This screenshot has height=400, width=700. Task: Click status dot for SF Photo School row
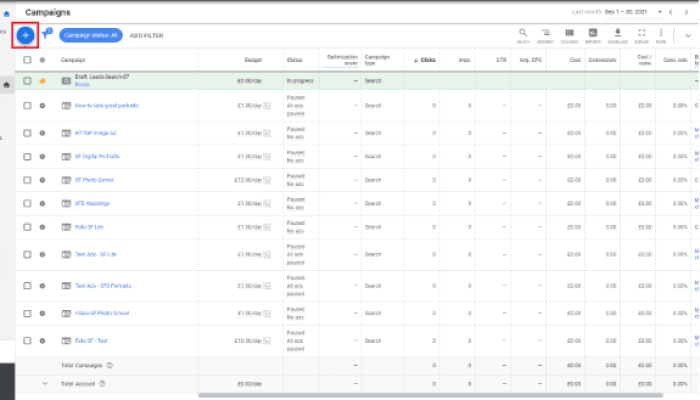coord(42,180)
